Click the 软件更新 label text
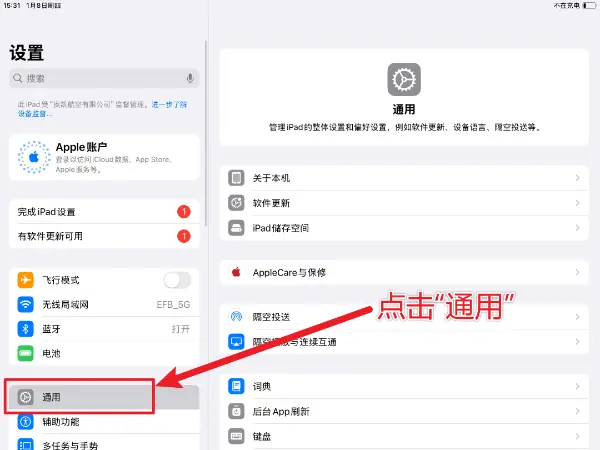Viewport: 600px width, 450px height. [x=271, y=203]
